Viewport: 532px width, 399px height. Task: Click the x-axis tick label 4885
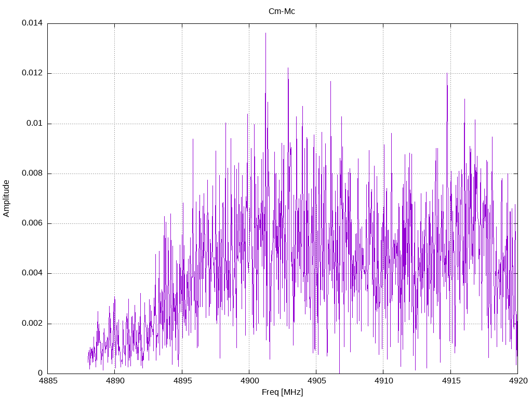(x=48, y=381)
